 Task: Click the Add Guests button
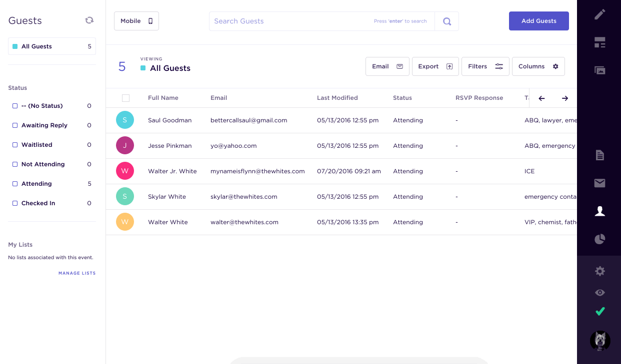[539, 21]
